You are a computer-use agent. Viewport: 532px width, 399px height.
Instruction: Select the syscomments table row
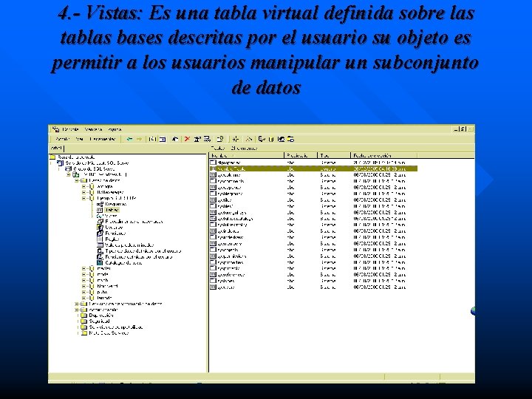pyautogui.click(x=313, y=181)
